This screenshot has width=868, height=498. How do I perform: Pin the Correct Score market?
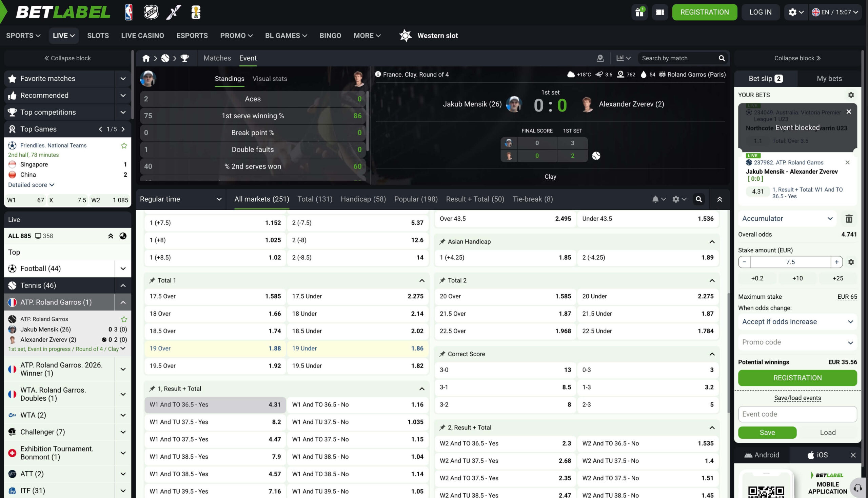point(442,354)
